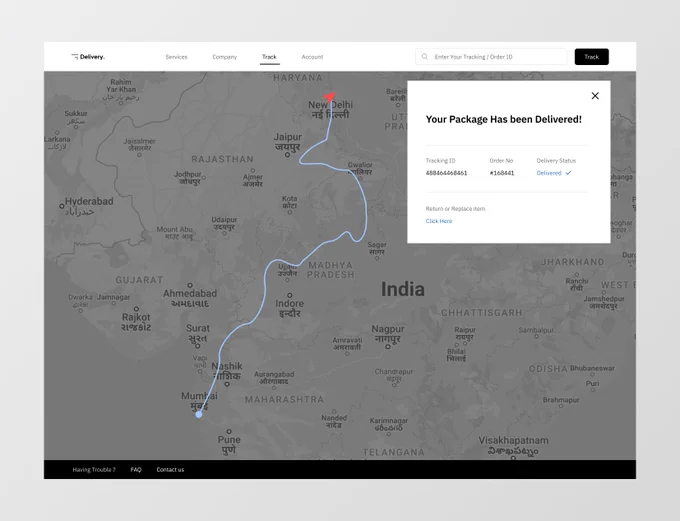The image size is (680, 521).
Task: Click the black Track button
Action: tap(592, 57)
